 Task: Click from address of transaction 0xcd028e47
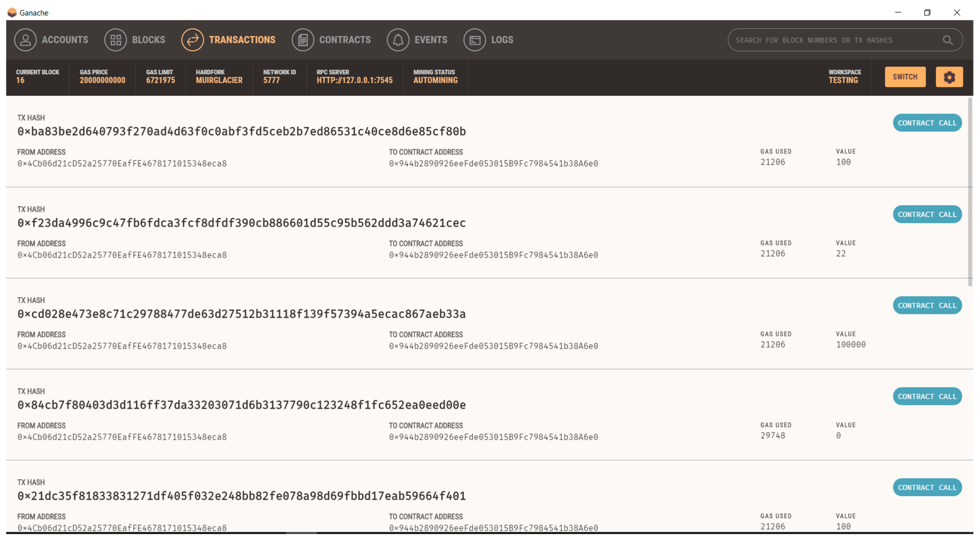click(x=122, y=346)
